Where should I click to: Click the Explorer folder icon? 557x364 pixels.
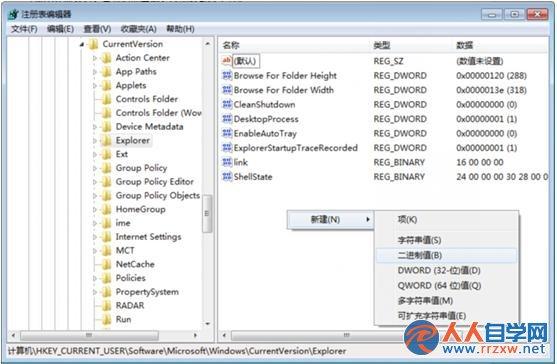click(107, 141)
